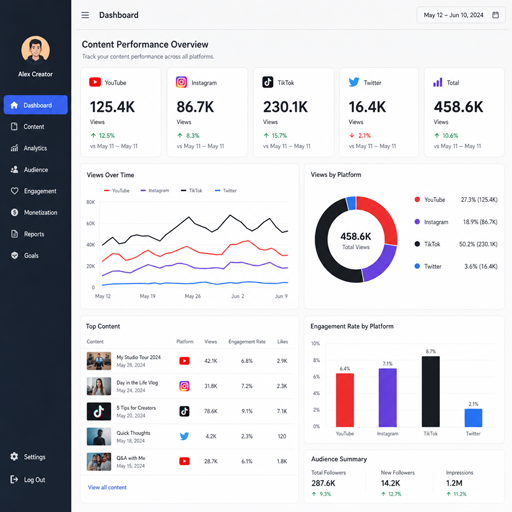Click TikTok logo on views card
This screenshot has height=512, width=512.
(268, 82)
